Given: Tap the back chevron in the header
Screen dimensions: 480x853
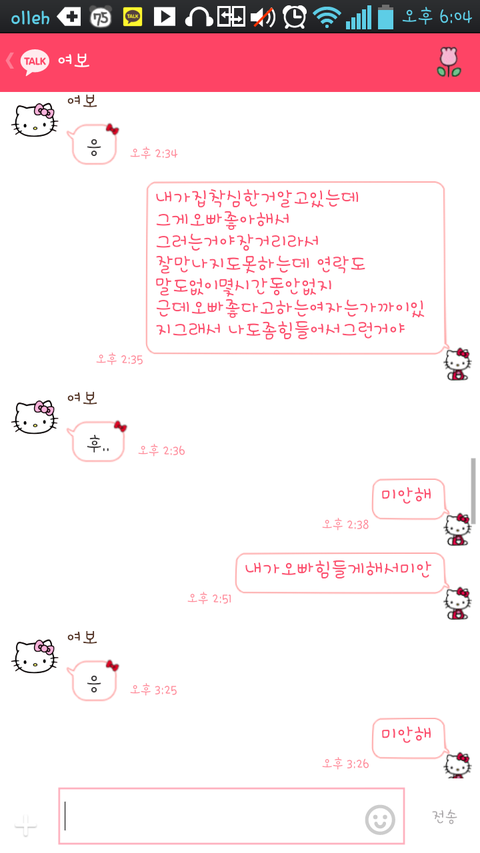Looking at the screenshot, I should [9, 60].
